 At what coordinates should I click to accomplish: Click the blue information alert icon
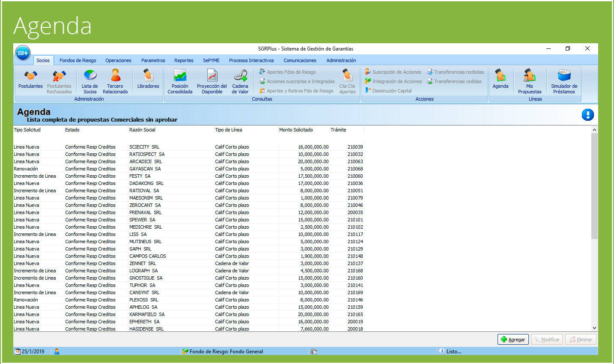click(587, 115)
